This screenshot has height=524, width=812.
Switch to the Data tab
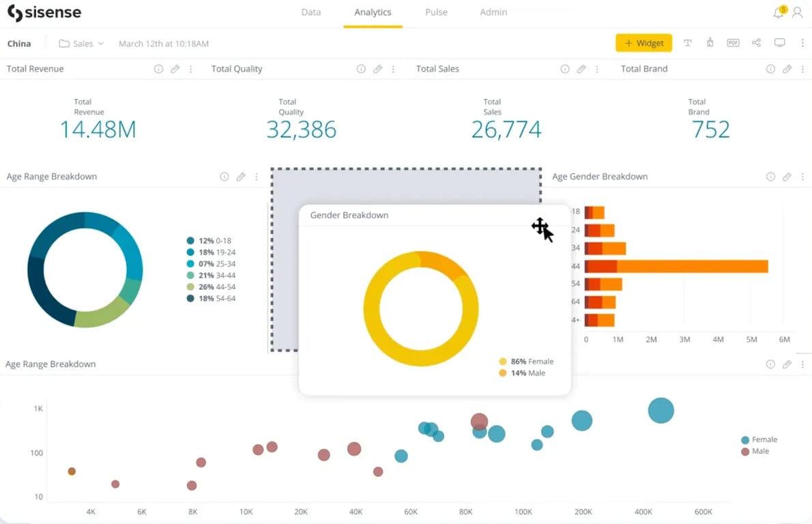point(310,12)
